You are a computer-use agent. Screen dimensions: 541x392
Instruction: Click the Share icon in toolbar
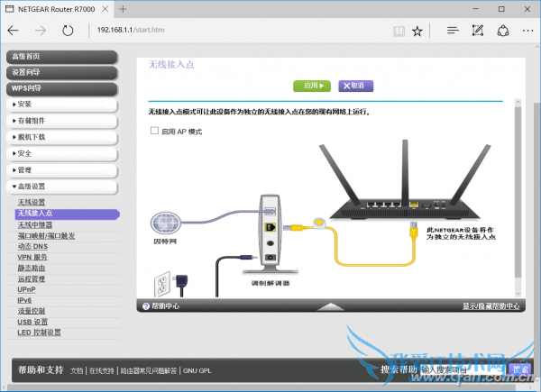[x=503, y=31]
